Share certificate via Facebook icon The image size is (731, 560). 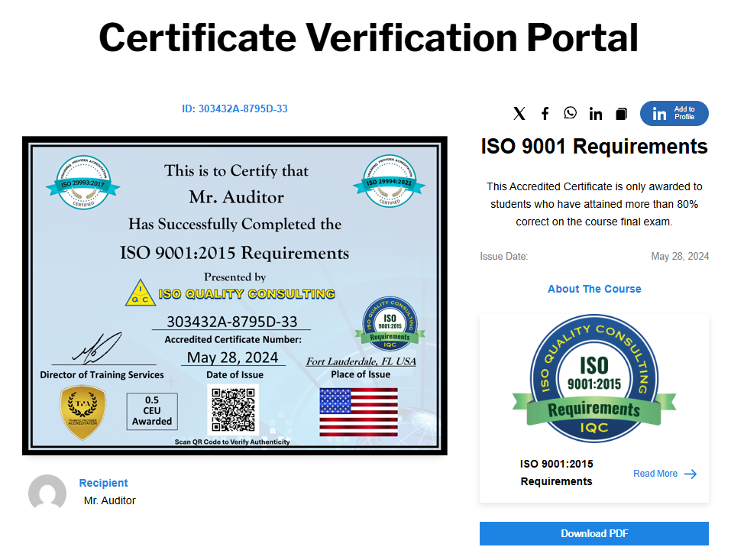pyautogui.click(x=545, y=114)
